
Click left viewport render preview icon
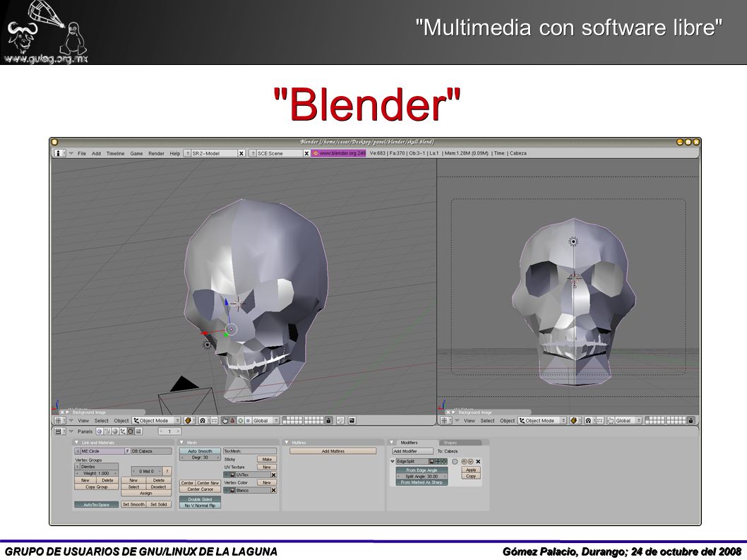click(x=352, y=420)
